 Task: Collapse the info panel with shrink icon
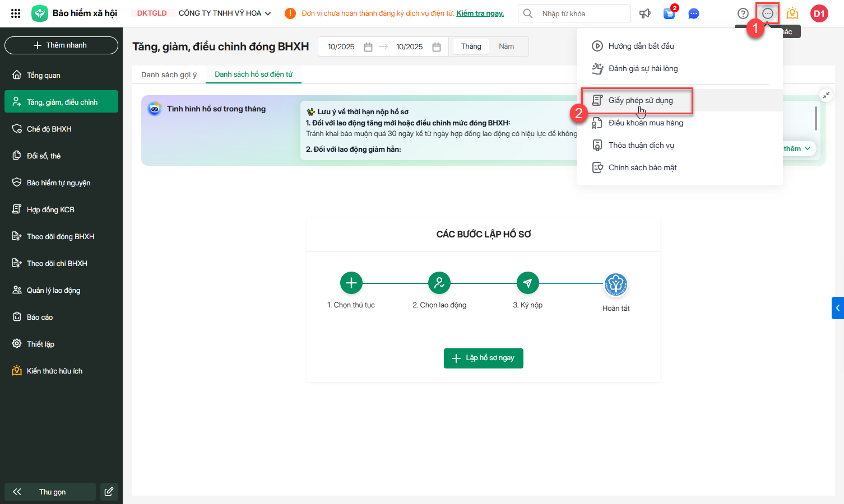point(826,95)
